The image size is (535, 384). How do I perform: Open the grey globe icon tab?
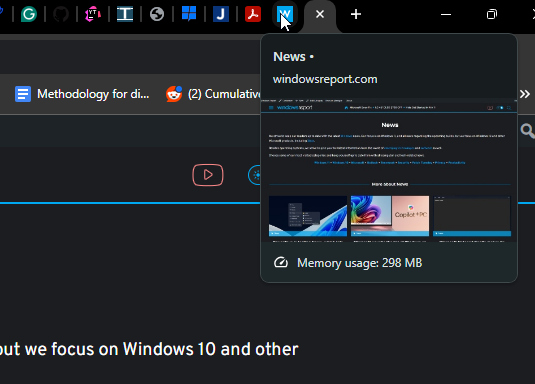coord(157,14)
